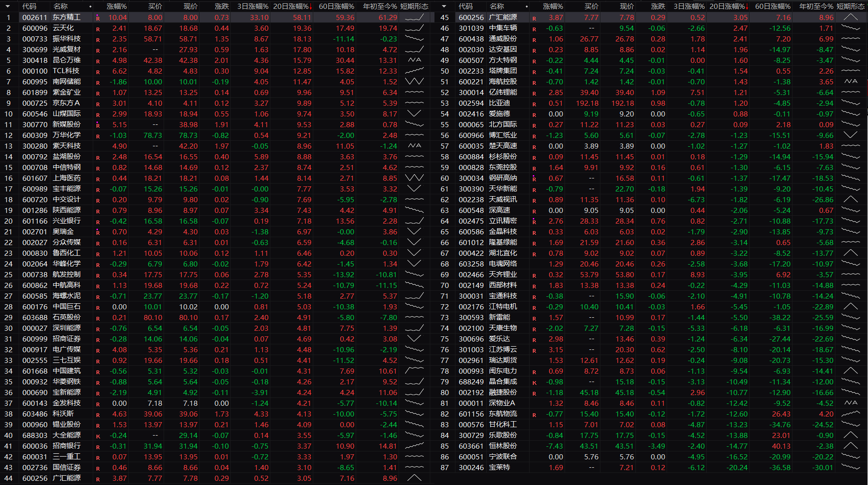The height and width of the screenshot is (485, 868).
Task: Click the R marker beside 比亚迪
Action: [x=534, y=104]
